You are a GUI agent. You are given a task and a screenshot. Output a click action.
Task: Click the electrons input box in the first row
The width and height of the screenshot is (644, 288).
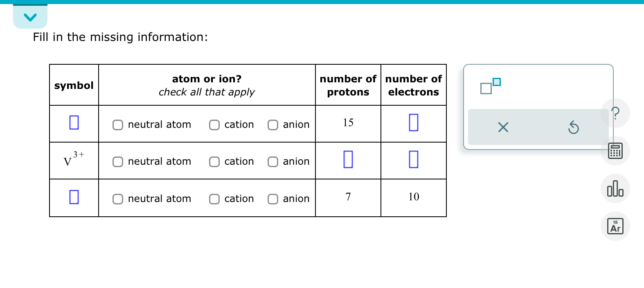click(x=413, y=123)
